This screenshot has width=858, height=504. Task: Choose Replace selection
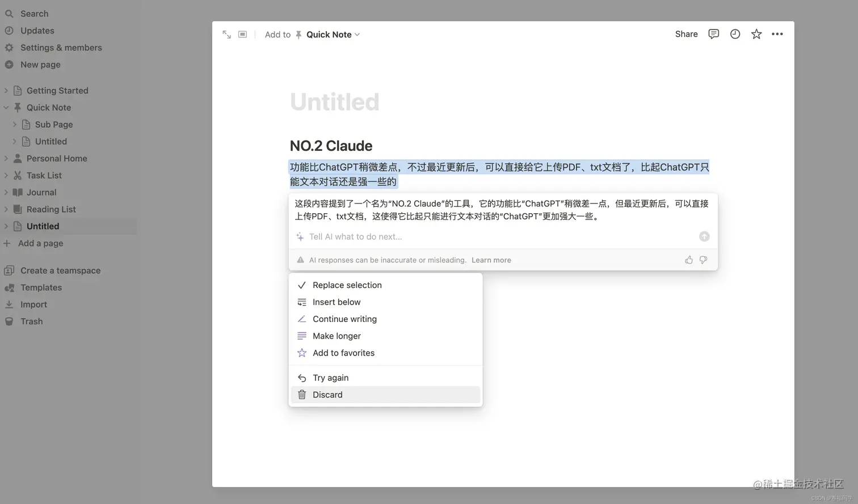click(x=386, y=285)
